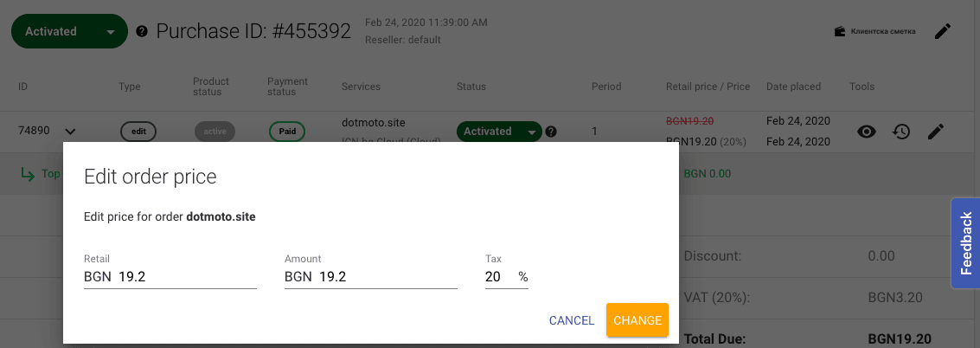
Task: Click the edit pencil icon in the purchase header
Action: pyautogui.click(x=943, y=32)
